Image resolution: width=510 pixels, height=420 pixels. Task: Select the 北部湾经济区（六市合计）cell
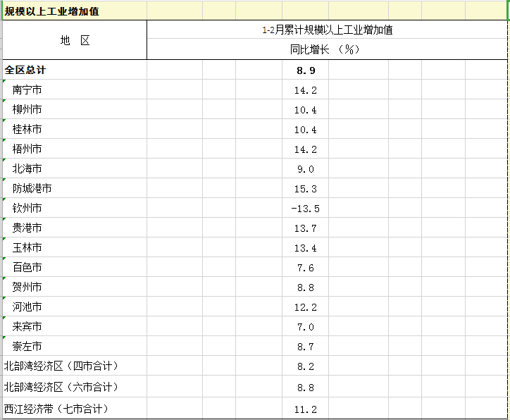(x=75, y=387)
